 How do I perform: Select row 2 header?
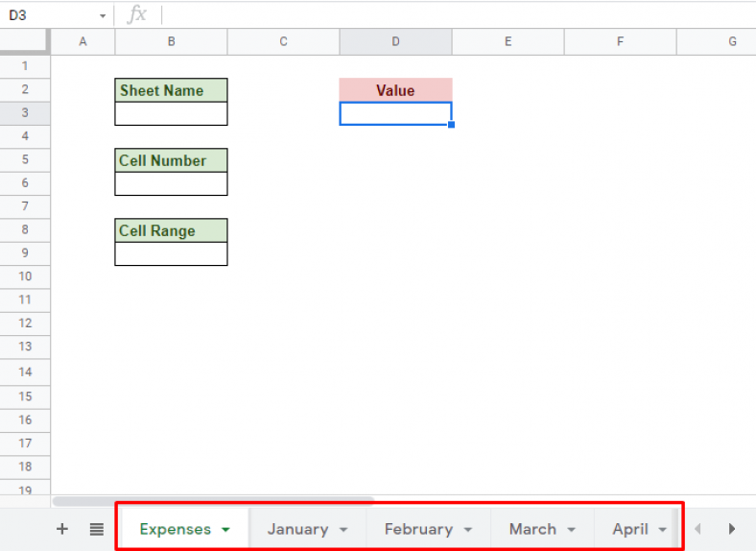[25, 89]
